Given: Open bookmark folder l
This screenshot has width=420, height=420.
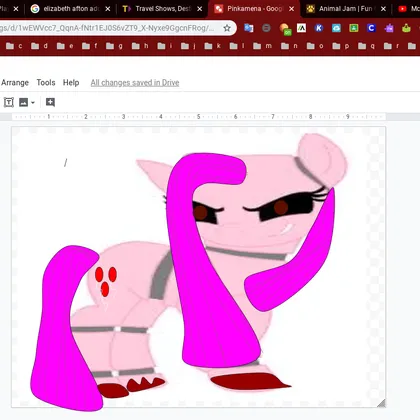Looking at the screenshot, I should 237,46.
